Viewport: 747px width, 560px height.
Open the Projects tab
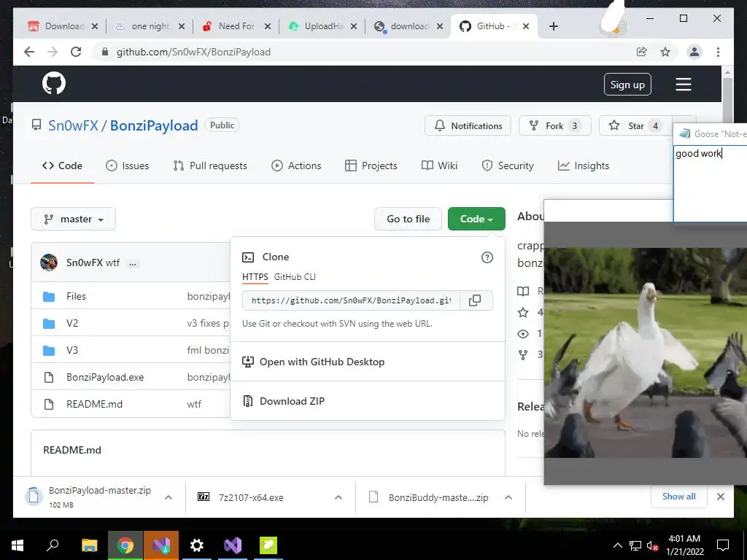point(371,166)
